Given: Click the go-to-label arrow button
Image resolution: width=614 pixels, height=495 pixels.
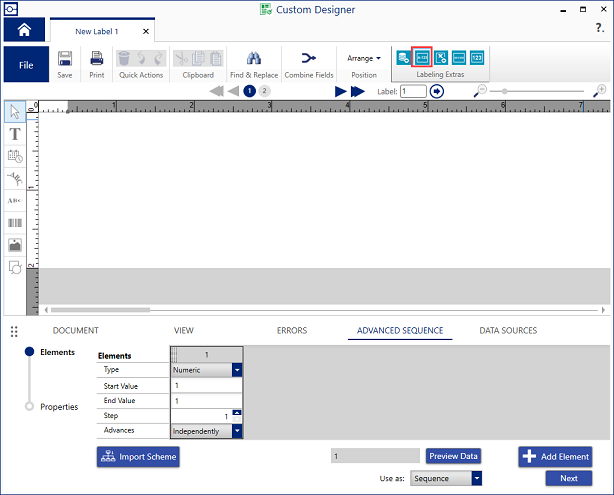Looking at the screenshot, I should point(437,92).
